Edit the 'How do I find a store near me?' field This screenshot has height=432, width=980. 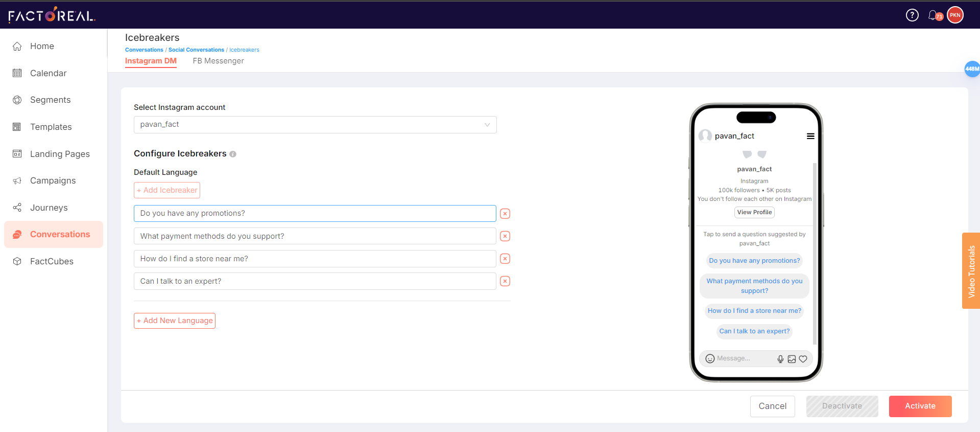click(x=315, y=259)
